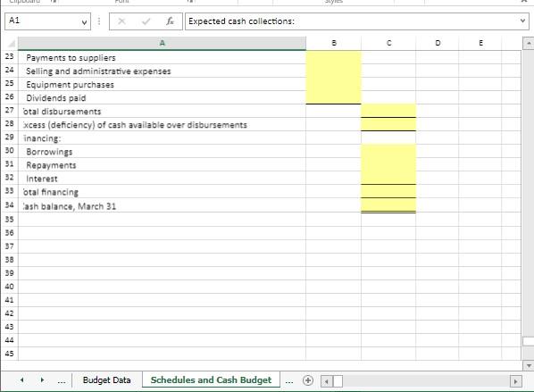Click the 'Repayments' cell
534x392 pixels.
[163, 165]
